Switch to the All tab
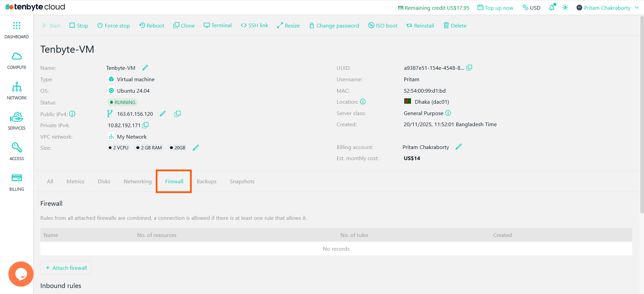The height and width of the screenshot is (294, 644). [50, 181]
